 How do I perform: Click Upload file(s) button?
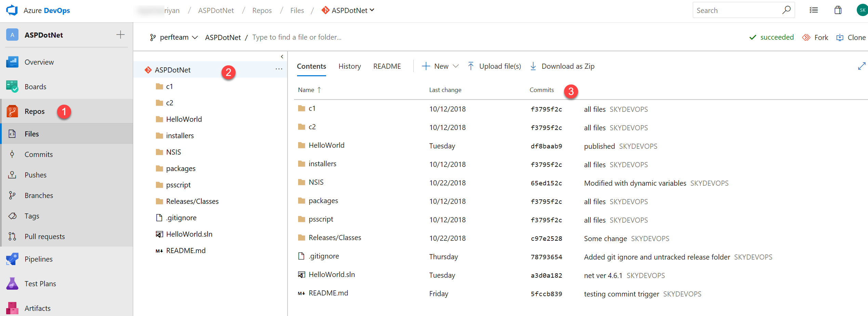(494, 66)
